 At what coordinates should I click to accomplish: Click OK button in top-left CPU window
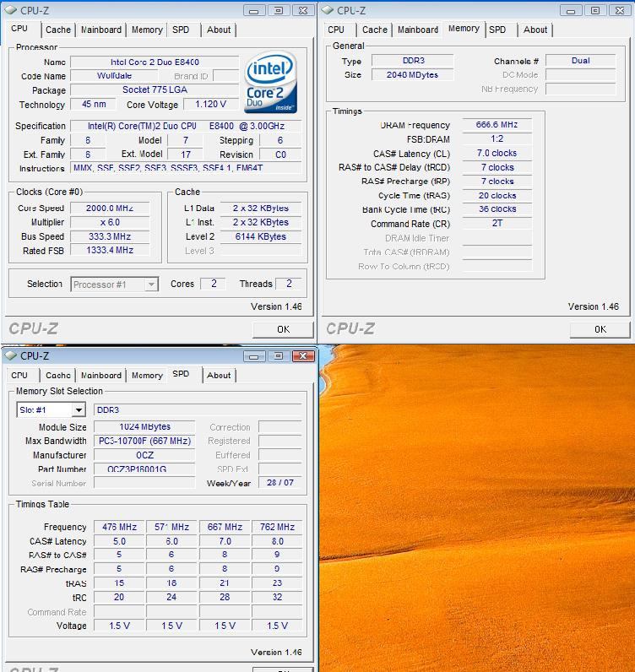coord(283,329)
